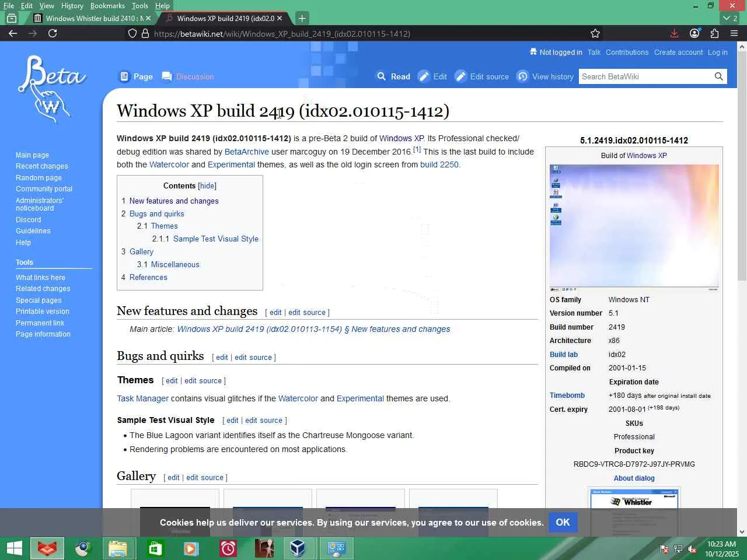Click the Timebomb infobox link
The width and height of the screenshot is (747, 560).
pos(567,395)
